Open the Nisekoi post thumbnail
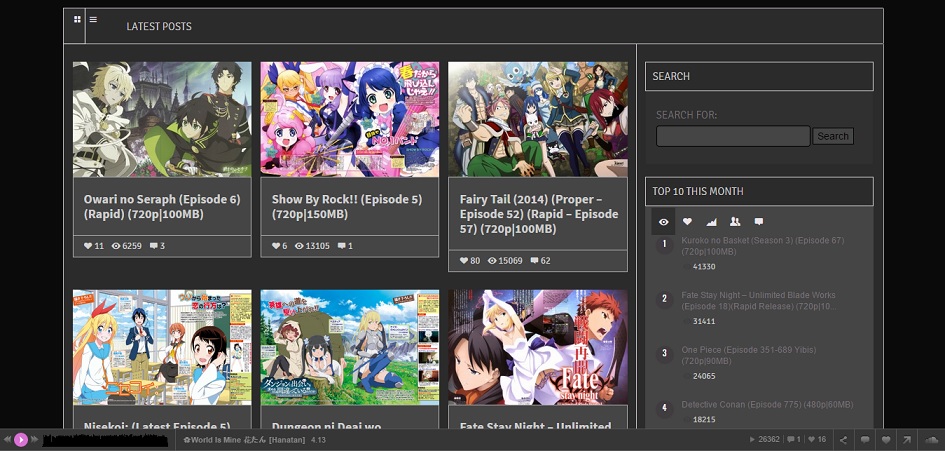The height and width of the screenshot is (451, 945). click(x=162, y=347)
